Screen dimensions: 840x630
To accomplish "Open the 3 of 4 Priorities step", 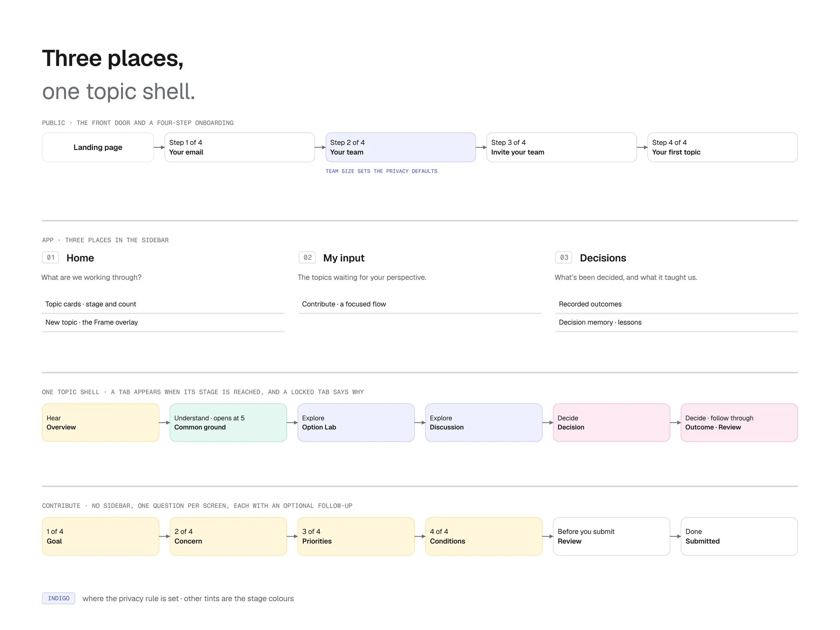I will 356,536.
